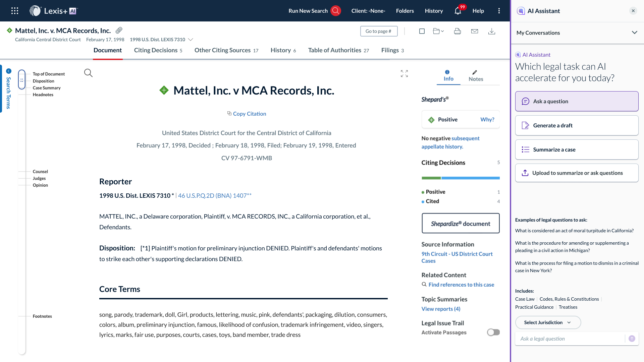Click the red Run New Search icon

335,11
